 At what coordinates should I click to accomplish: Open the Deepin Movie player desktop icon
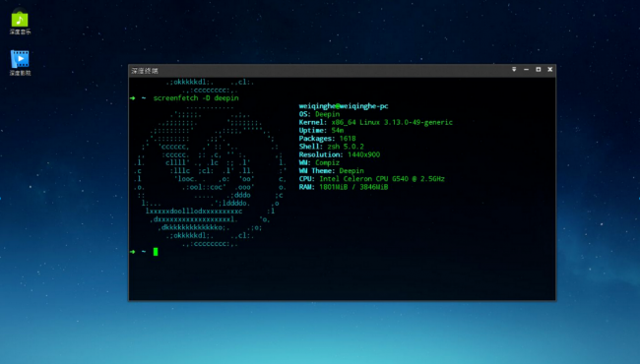[x=20, y=63]
